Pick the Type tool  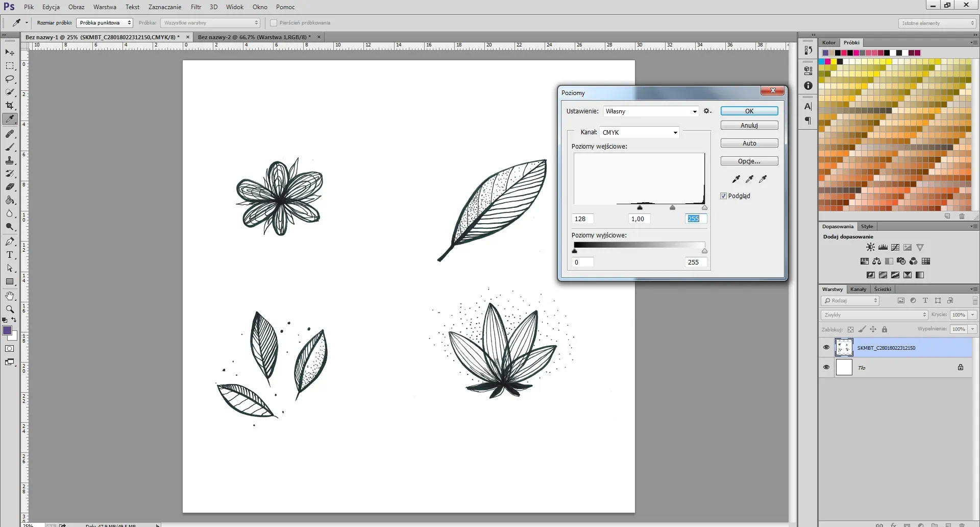click(x=10, y=255)
